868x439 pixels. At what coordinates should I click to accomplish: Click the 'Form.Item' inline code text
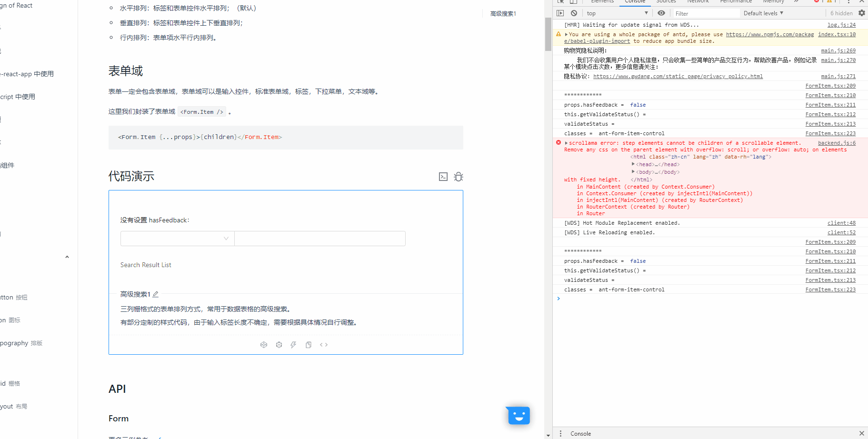point(202,112)
